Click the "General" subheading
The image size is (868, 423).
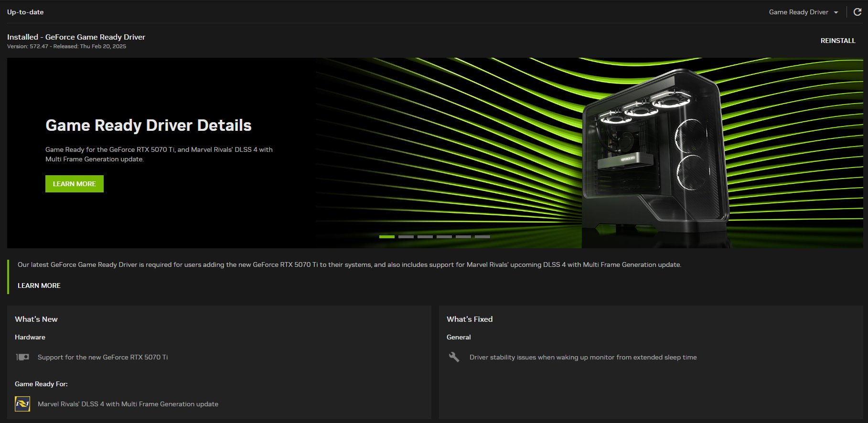pyautogui.click(x=459, y=337)
